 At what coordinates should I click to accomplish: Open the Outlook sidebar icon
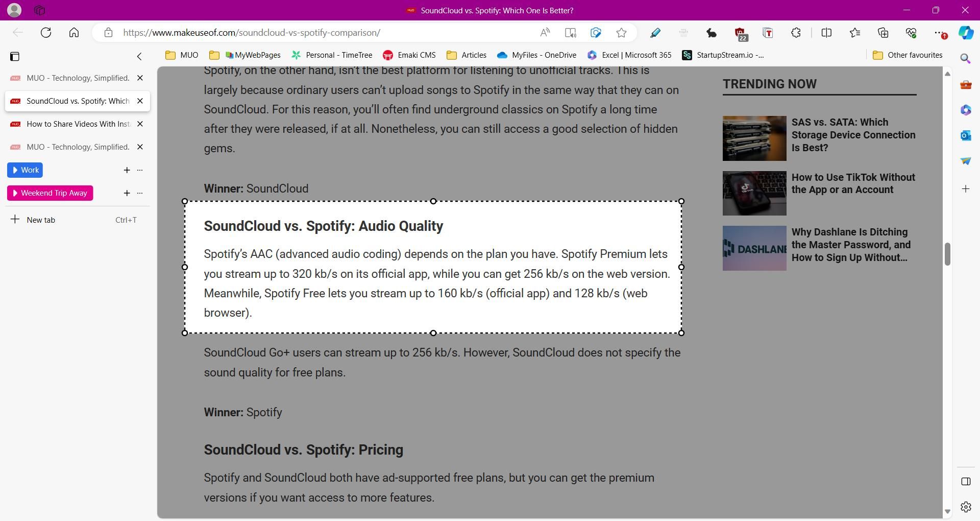(x=965, y=135)
